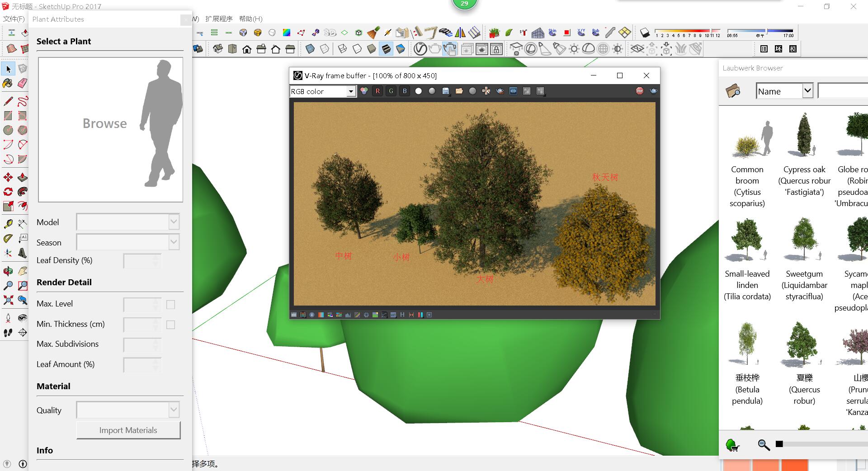Image resolution: width=868 pixels, height=471 pixels.
Task: Choose the pink Eraser tool
Action: (x=22, y=83)
